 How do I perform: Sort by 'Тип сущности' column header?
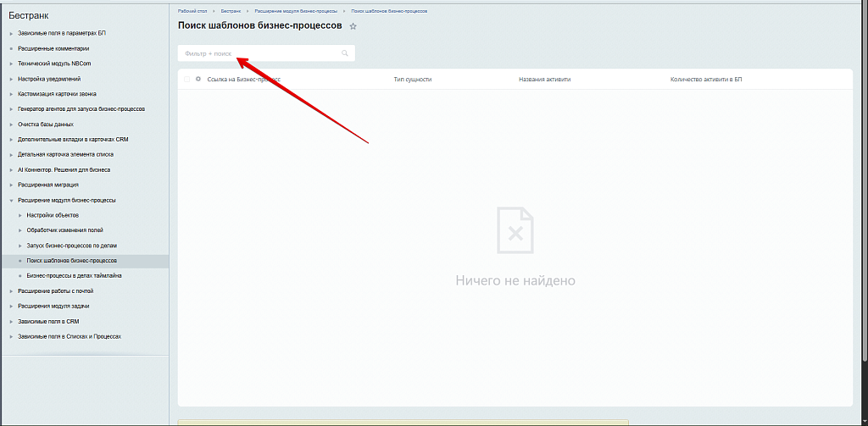[x=413, y=80]
